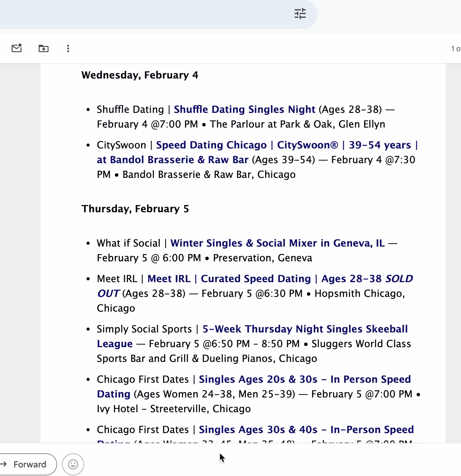Viewport: 461px width, 476px height.
Task: Open search filter options in the search bar
Action: [300, 13]
